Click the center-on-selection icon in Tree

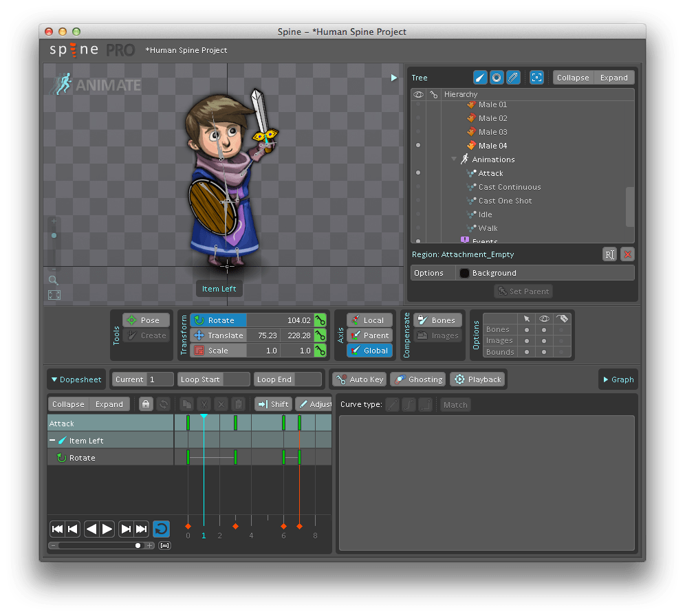(537, 78)
